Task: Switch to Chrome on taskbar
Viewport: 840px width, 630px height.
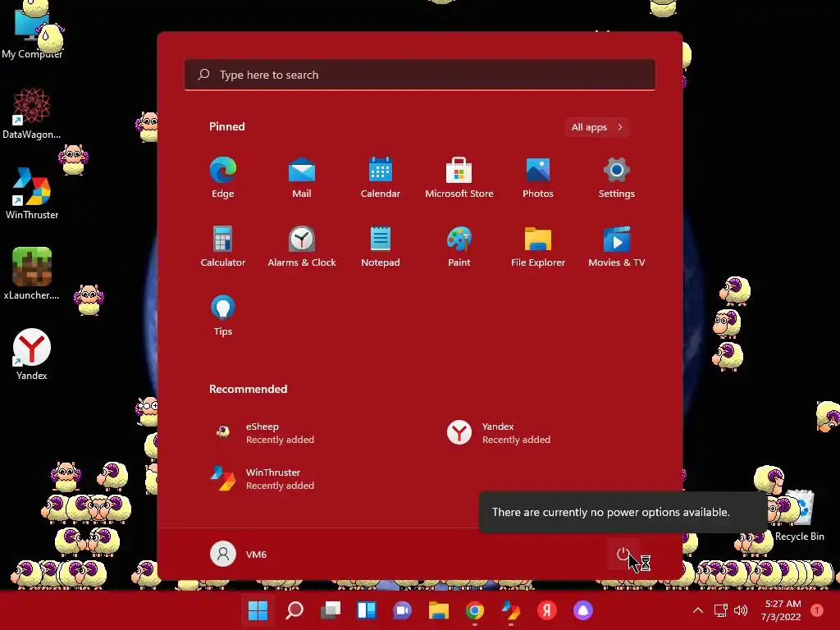Action: [475, 610]
